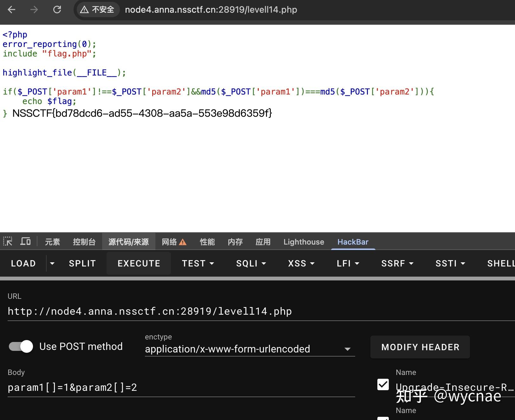Open the enctype dropdown
515x420 pixels.
tap(348, 349)
